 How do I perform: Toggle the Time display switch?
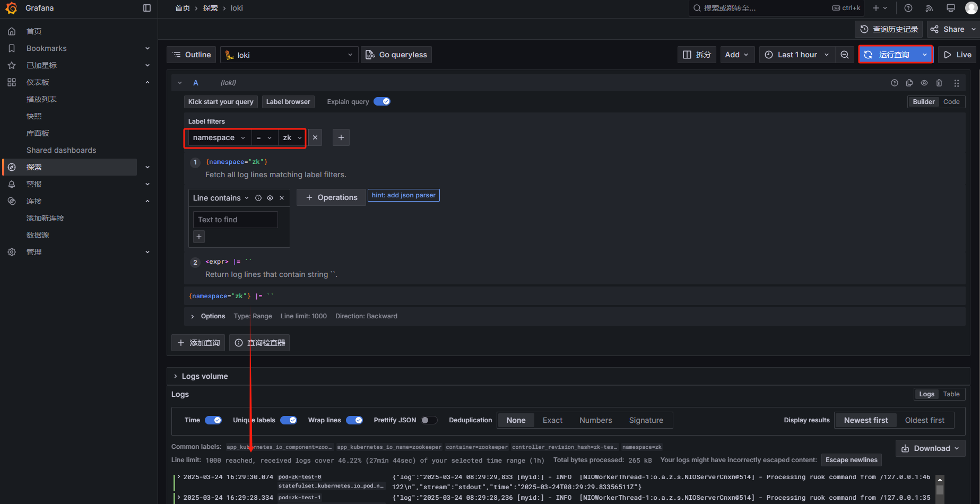[213, 420]
